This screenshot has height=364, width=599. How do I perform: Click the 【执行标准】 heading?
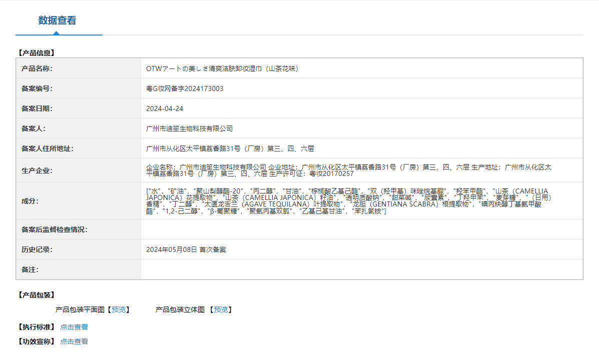pos(37,327)
